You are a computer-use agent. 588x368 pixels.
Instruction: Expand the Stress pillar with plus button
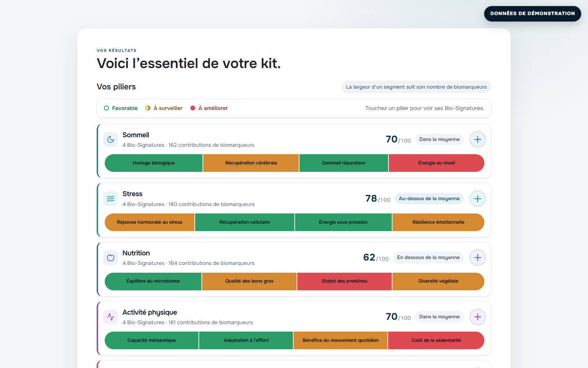tap(478, 199)
